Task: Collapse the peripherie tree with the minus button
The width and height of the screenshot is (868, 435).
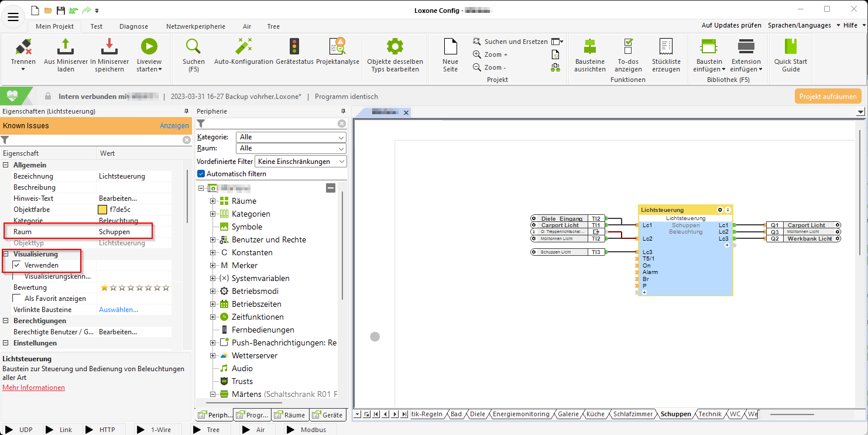Action: (x=331, y=188)
